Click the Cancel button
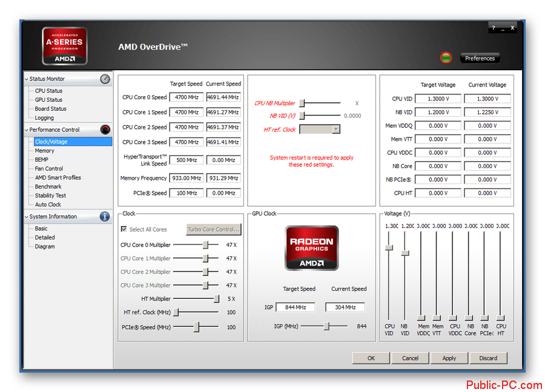 pyautogui.click(x=410, y=358)
